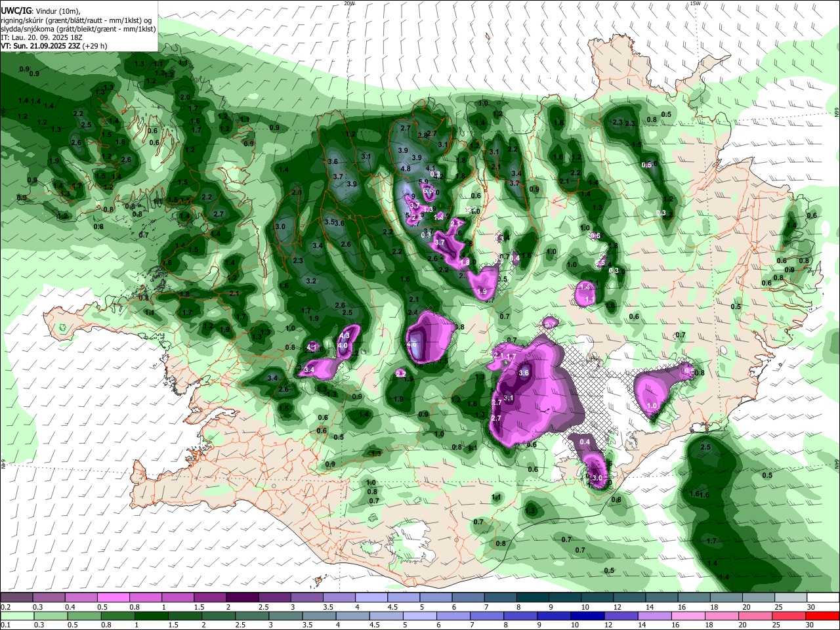
Task: Click the 'VT: Sun. 21.09.2025 23Z (+29 h)' line
Action: tap(54, 46)
